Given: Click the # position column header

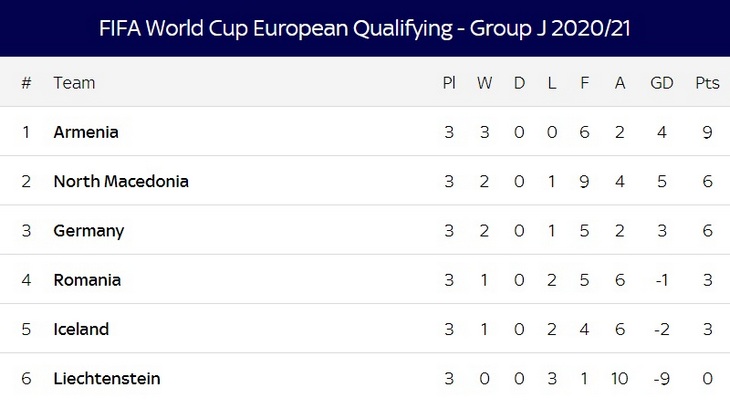Looking at the screenshot, I should [x=26, y=83].
